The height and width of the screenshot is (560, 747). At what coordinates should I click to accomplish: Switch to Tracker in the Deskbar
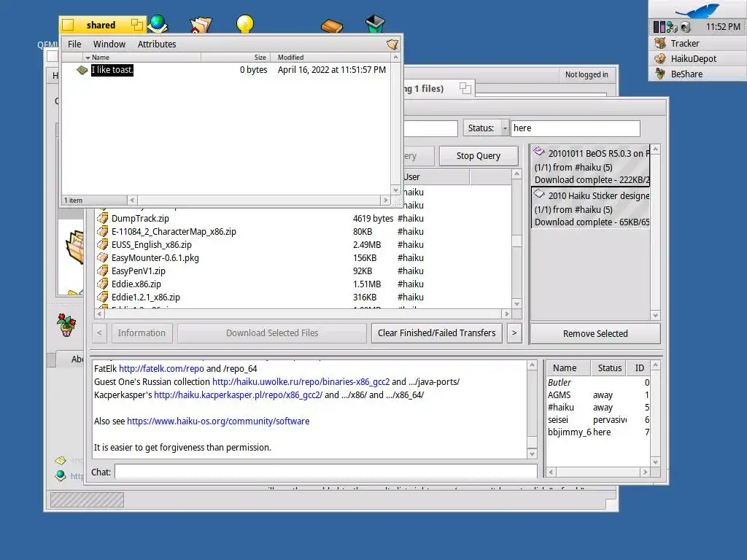(697, 43)
